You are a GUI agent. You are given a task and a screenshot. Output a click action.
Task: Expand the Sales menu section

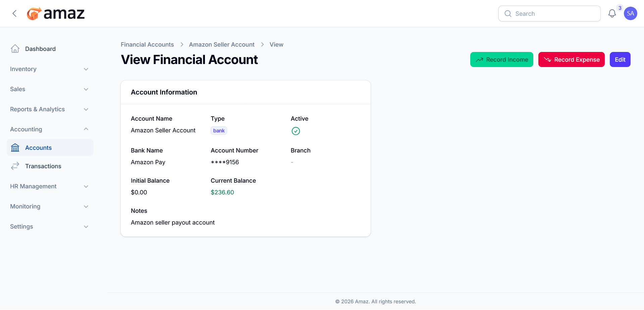50,89
